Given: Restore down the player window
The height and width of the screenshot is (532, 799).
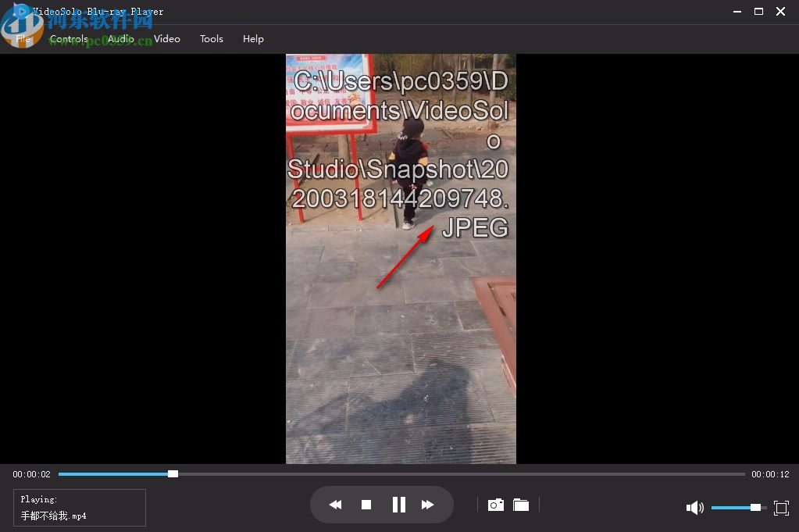Looking at the screenshot, I should (x=758, y=11).
